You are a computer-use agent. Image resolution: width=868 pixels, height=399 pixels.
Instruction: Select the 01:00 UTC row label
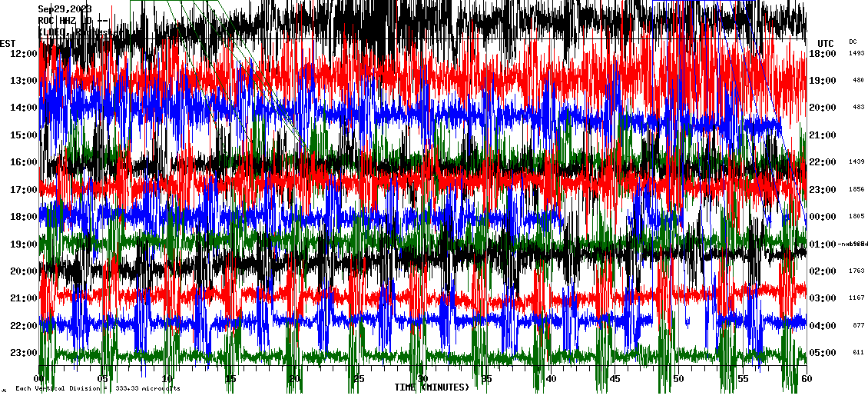tap(822, 244)
